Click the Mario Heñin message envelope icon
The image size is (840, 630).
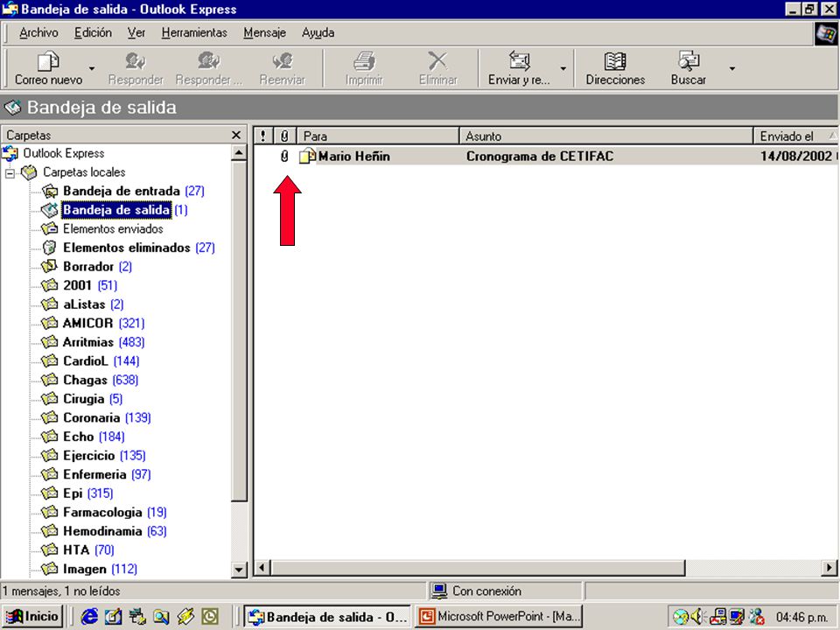coord(307,156)
